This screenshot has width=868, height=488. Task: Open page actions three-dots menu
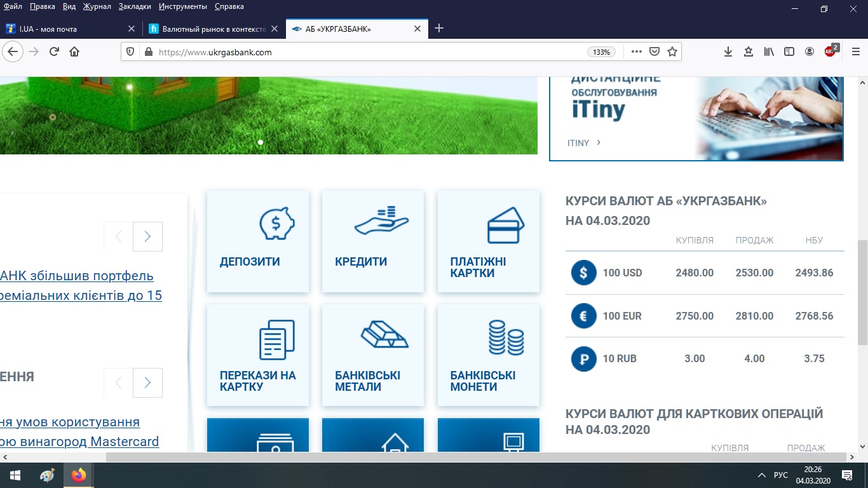636,52
